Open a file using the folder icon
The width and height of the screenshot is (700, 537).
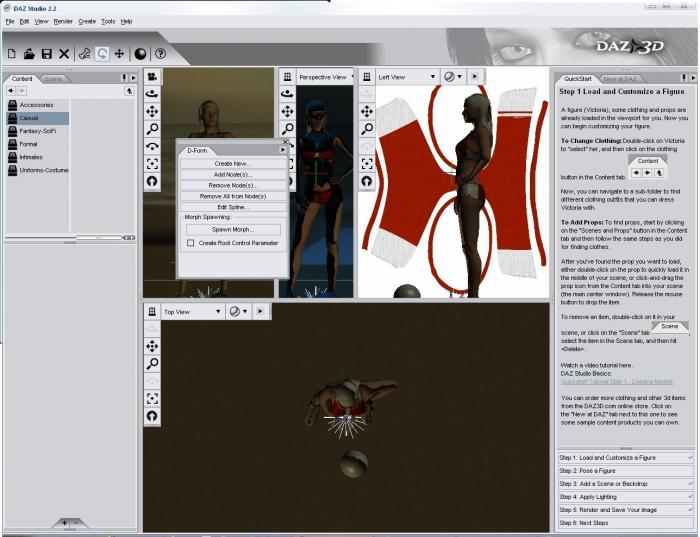click(x=29, y=54)
